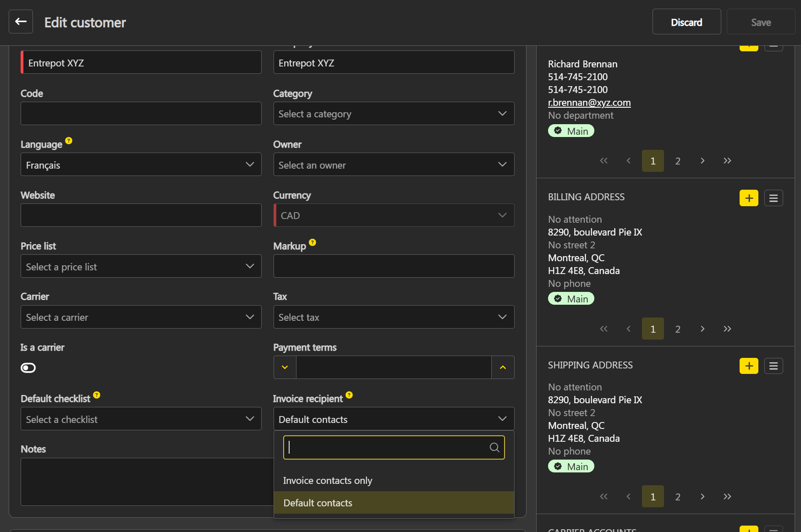Go to the next billing address page

pyautogui.click(x=702, y=329)
